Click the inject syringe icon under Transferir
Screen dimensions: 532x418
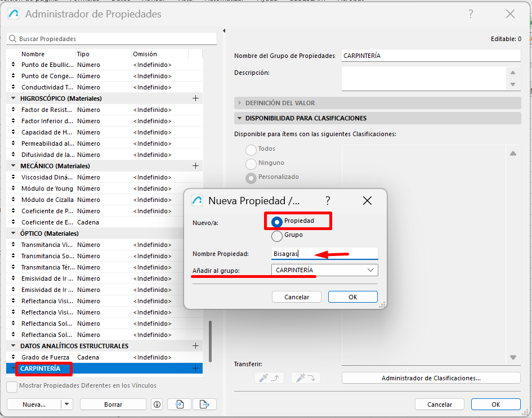306,378
